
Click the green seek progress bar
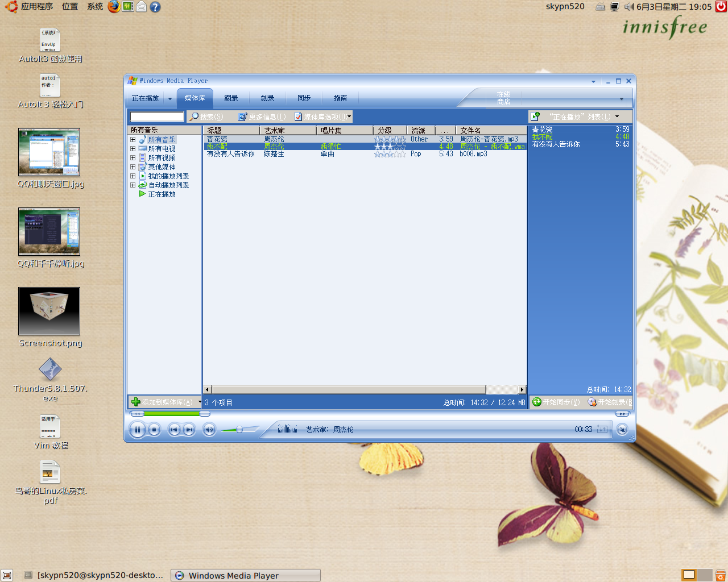point(172,414)
